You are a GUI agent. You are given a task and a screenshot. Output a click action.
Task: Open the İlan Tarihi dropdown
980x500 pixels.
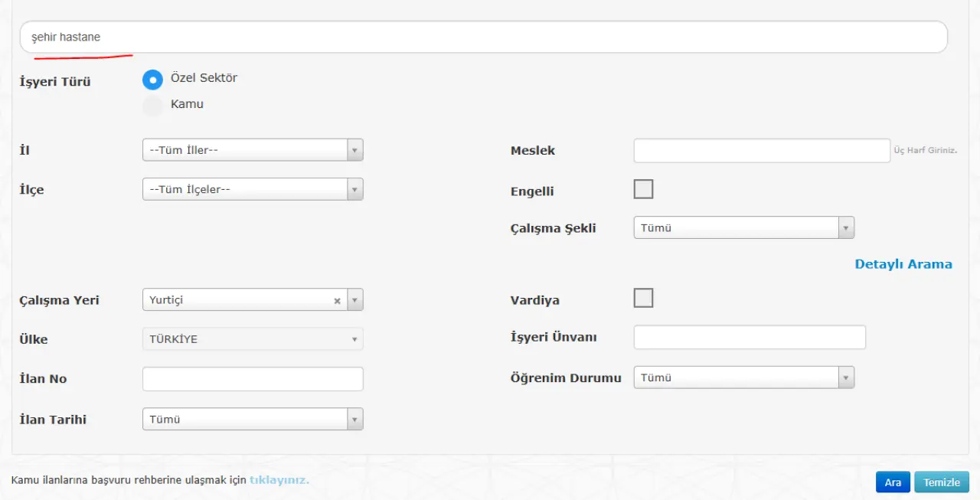(253, 420)
